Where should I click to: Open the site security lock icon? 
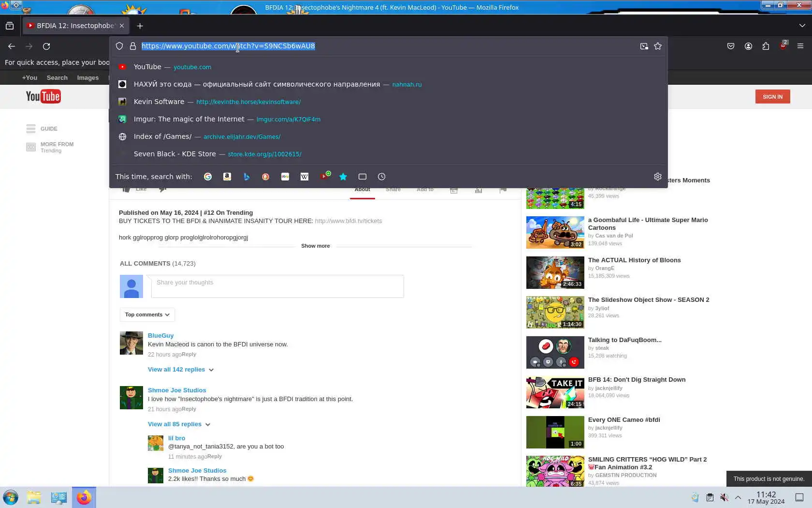133,46
